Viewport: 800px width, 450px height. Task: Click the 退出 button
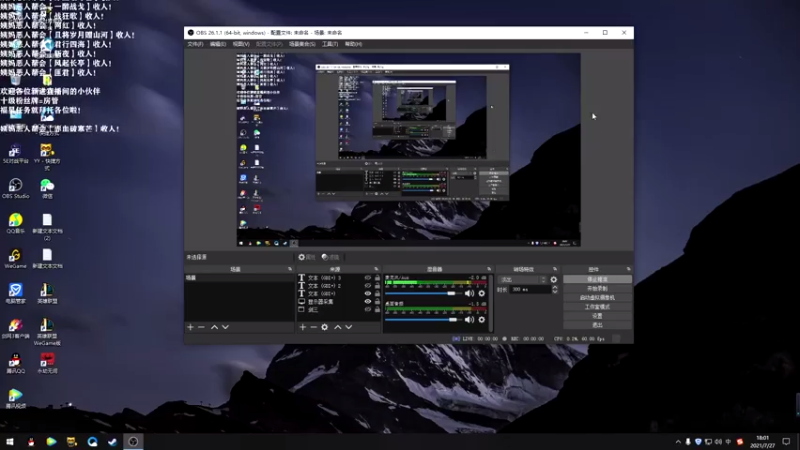[597, 325]
